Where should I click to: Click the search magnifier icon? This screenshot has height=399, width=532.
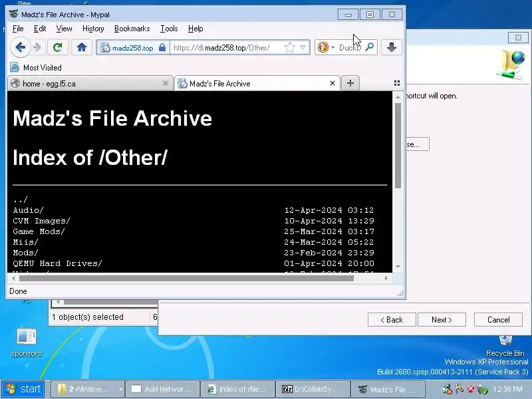370,47
